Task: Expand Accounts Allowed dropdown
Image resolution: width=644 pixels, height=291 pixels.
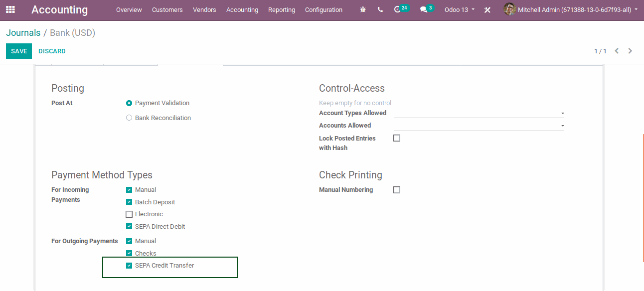Action: (563, 126)
